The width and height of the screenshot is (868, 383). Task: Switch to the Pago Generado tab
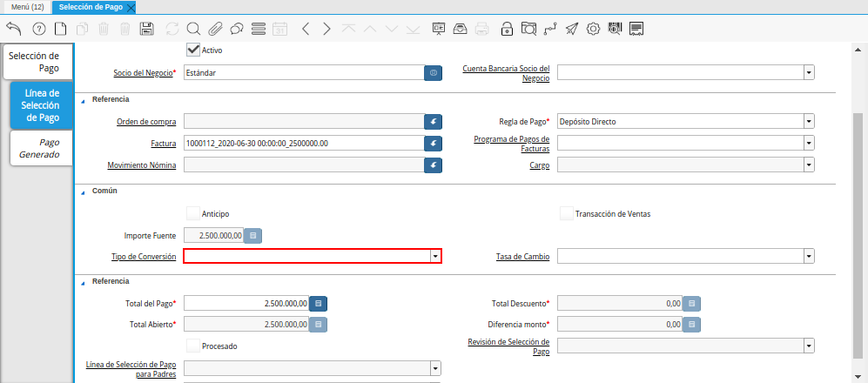tap(40, 149)
